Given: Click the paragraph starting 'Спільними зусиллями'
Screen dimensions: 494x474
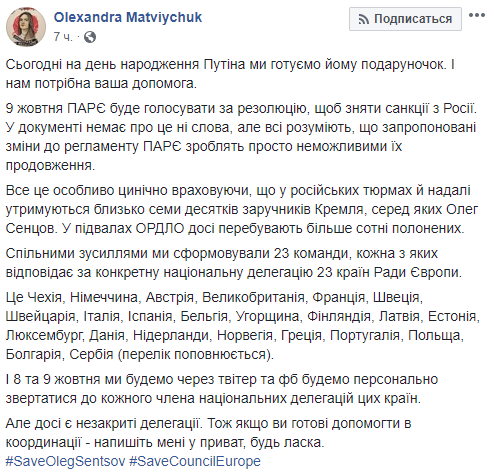Looking at the screenshot, I should tap(234, 263).
